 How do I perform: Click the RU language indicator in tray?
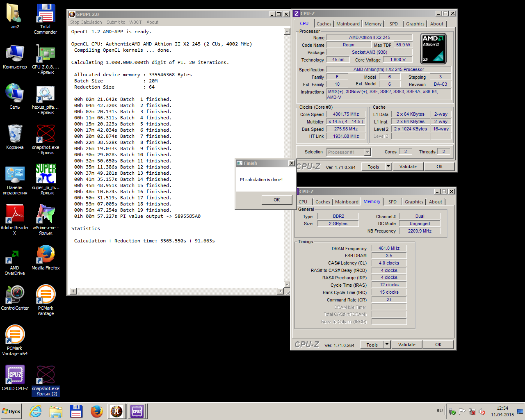(x=439, y=411)
